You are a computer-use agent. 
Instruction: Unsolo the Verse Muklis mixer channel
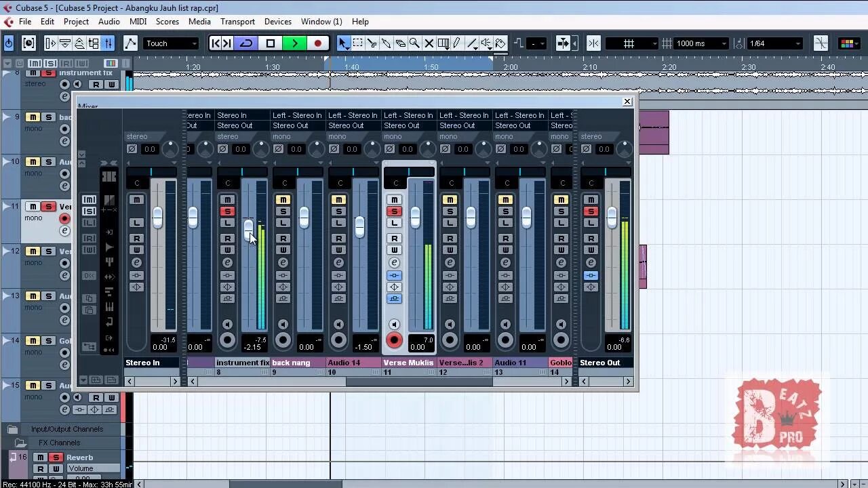point(394,211)
